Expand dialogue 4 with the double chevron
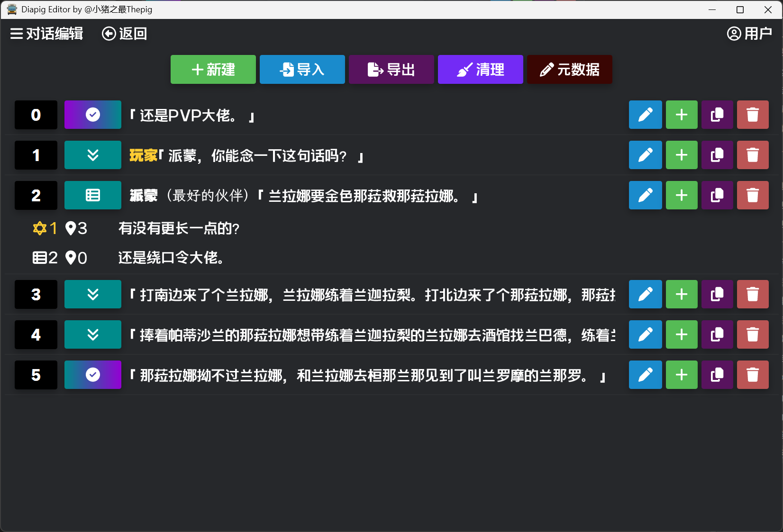Image resolution: width=783 pixels, height=532 pixels. point(93,334)
